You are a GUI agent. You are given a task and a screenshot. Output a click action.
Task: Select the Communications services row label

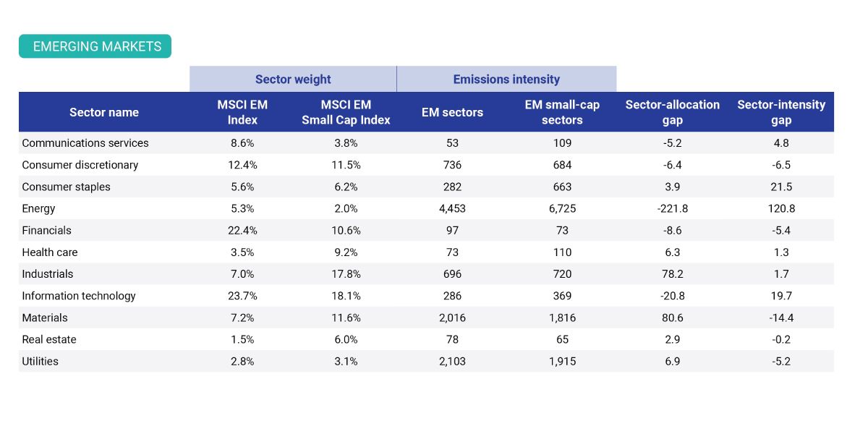(x=85, y=143)
